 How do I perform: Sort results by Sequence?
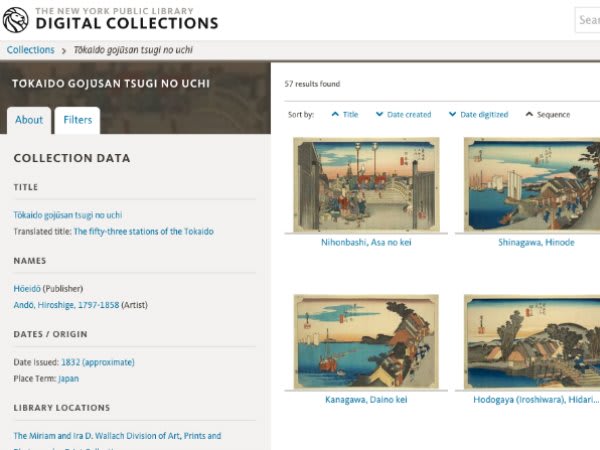553,114
